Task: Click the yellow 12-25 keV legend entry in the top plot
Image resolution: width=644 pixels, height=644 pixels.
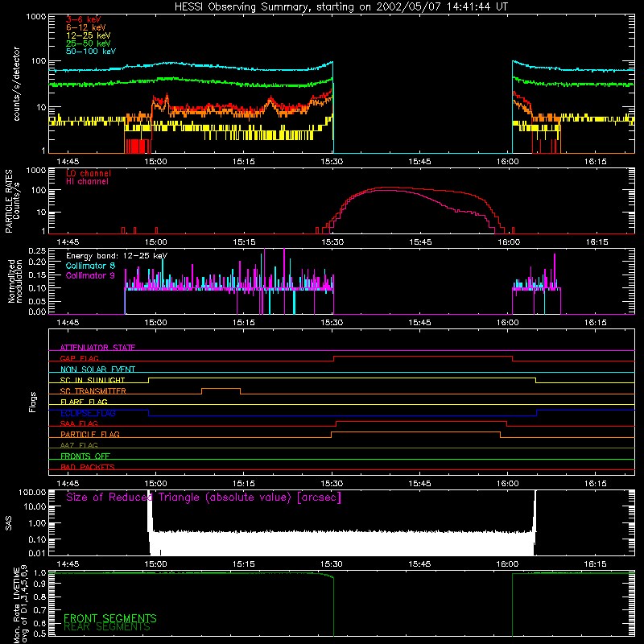Action: (89, 35)
